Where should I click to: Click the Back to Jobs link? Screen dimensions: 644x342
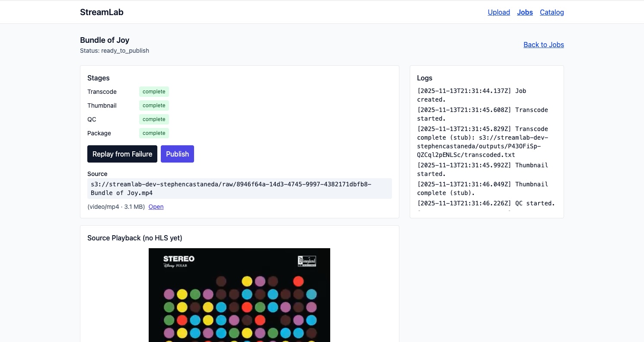point(543,45)
